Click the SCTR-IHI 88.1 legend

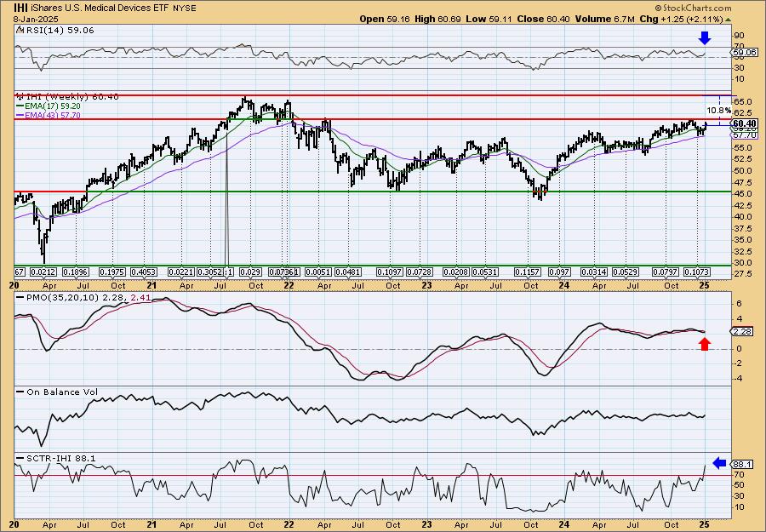pyautogui.click(x=55, y=458)
